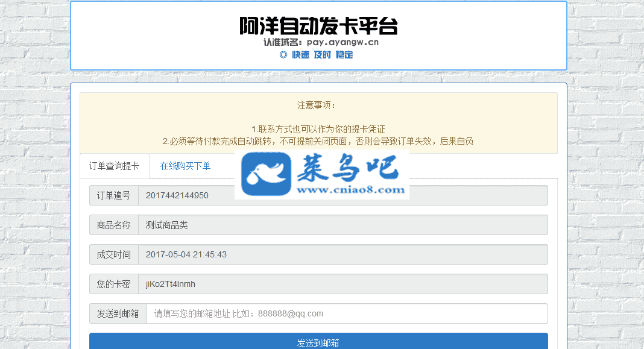
Task: Click notice line 1.联系方式也可以作为你的提卡凭证
Action: click(318, 130)
